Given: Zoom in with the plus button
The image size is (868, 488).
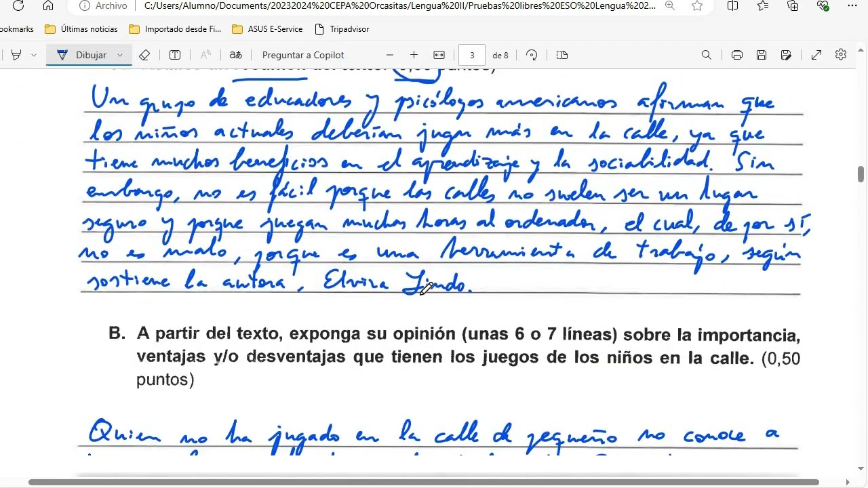Looking at the screenshot, I should coord(414,55).
